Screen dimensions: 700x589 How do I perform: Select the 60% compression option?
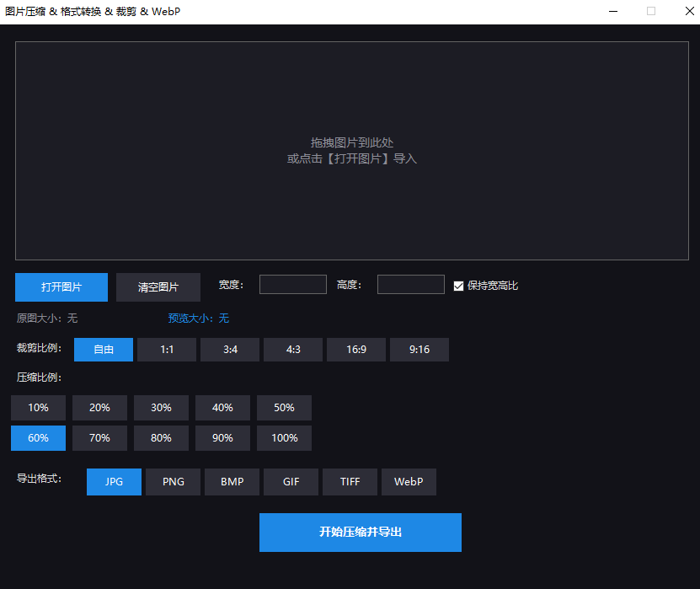point(38,438)
